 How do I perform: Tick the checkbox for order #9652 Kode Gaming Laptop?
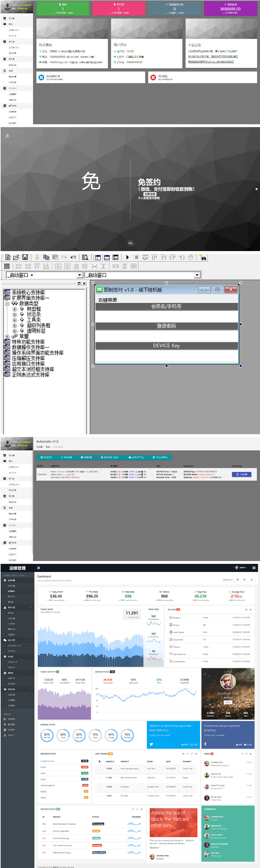coord(99,768)
